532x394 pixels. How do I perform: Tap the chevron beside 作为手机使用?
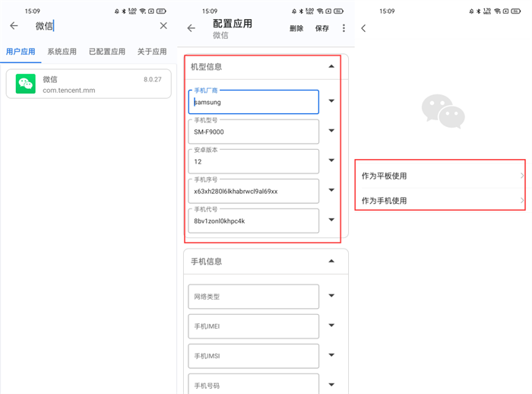click(x=522, y=201)
